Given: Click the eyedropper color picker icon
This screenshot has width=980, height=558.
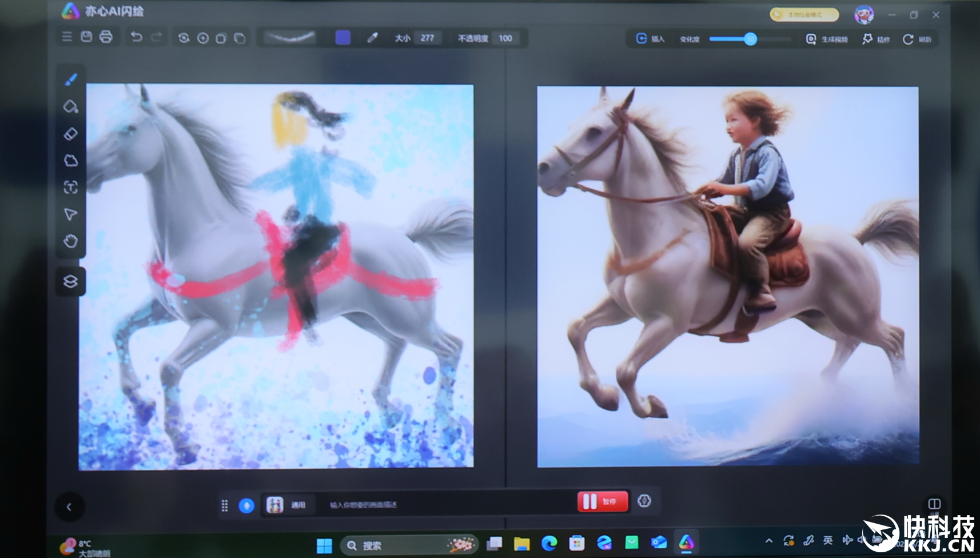Looking at the screenshot, I should pyautogui.click(x=372, y=38).
